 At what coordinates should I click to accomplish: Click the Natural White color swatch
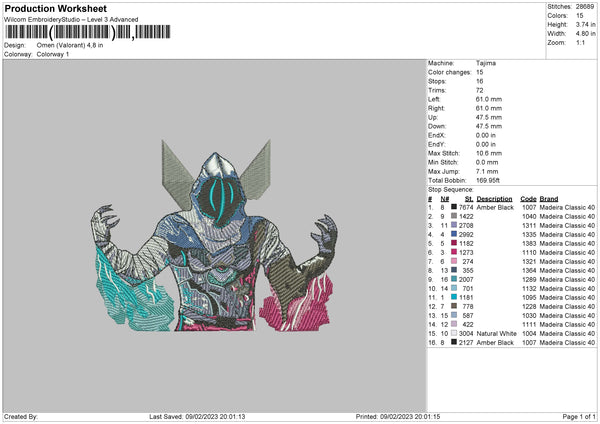click(x=456, y=333)
